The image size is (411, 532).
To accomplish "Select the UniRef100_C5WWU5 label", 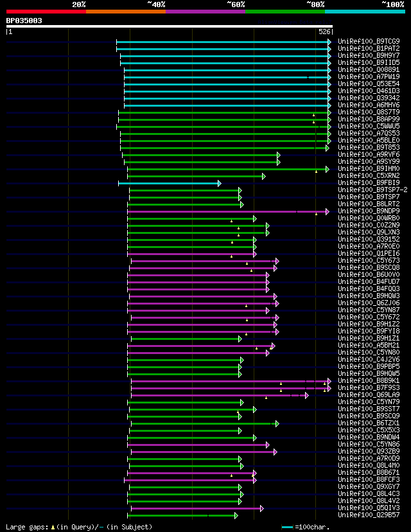I will click(x=369, y=126).
